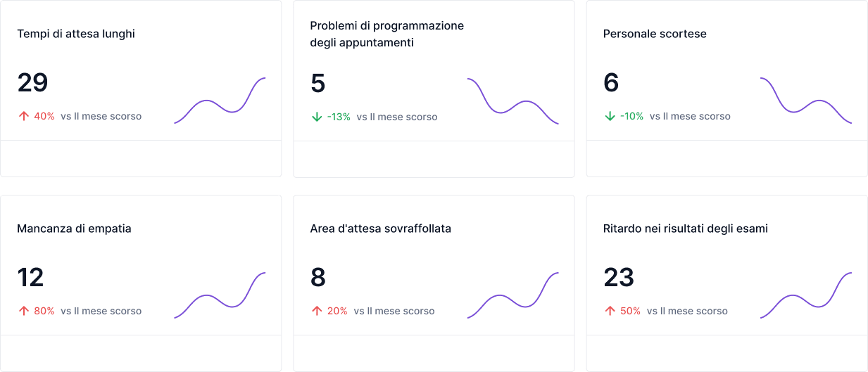Click sparkline chart in Personale scortese card
The width and height of the screenshot is (868, 372).
(805, 101)
